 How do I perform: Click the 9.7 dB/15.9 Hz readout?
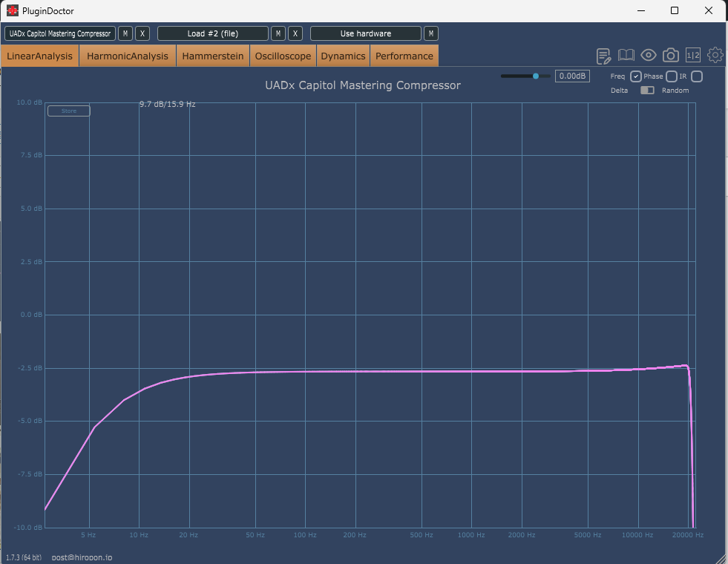coord(167,105)
